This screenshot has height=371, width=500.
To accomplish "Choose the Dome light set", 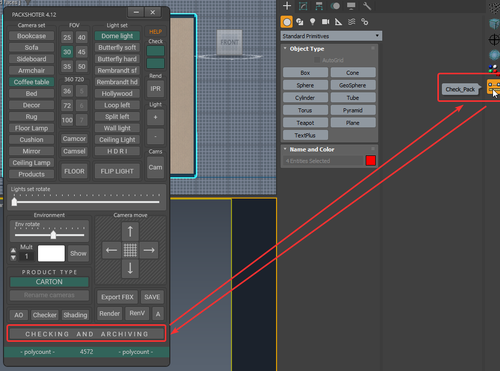I will (x=117, y=36).
